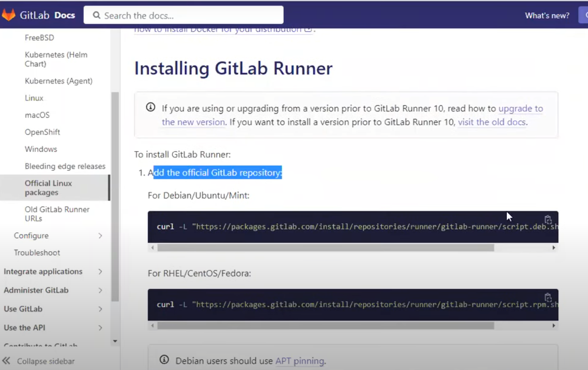Open the Troubleshoot sidebar page
The width and height of the screenshot is (588, 370).
(x=37, y=253)
